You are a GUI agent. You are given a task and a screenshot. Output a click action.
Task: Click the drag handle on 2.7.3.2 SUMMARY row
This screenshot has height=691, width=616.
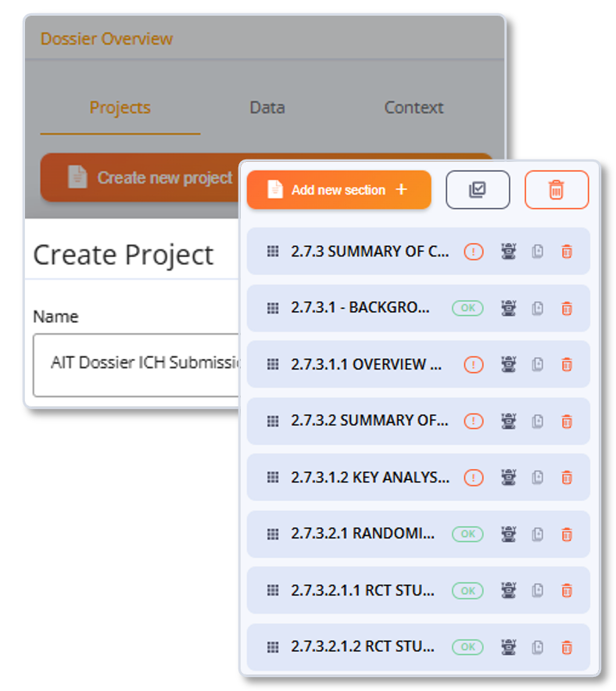273,421
